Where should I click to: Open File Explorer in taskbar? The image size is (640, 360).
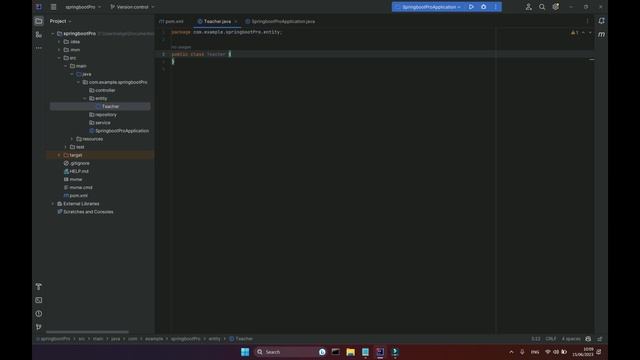(350, 352)
